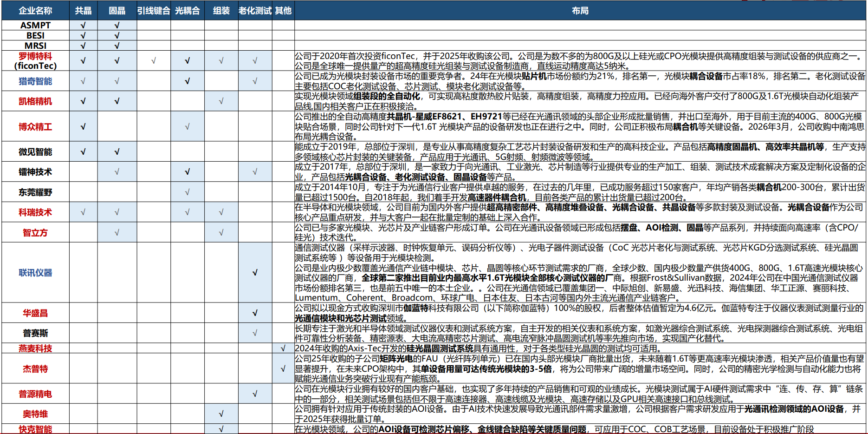
Task: Click the 共晶 checkmark in the ASMPT row
Action: pyautogui.click(x=84, y=25)
